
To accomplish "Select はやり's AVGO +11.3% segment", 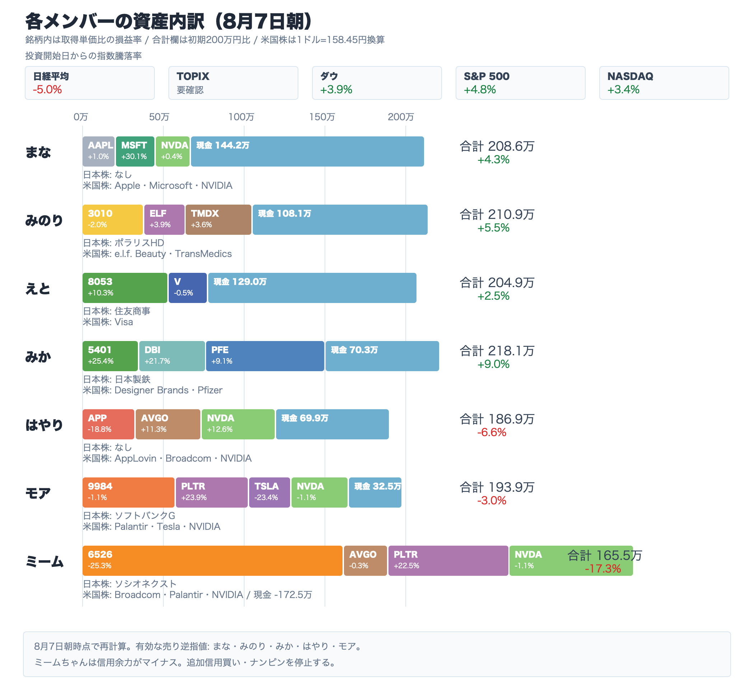I will click(168, 424).
